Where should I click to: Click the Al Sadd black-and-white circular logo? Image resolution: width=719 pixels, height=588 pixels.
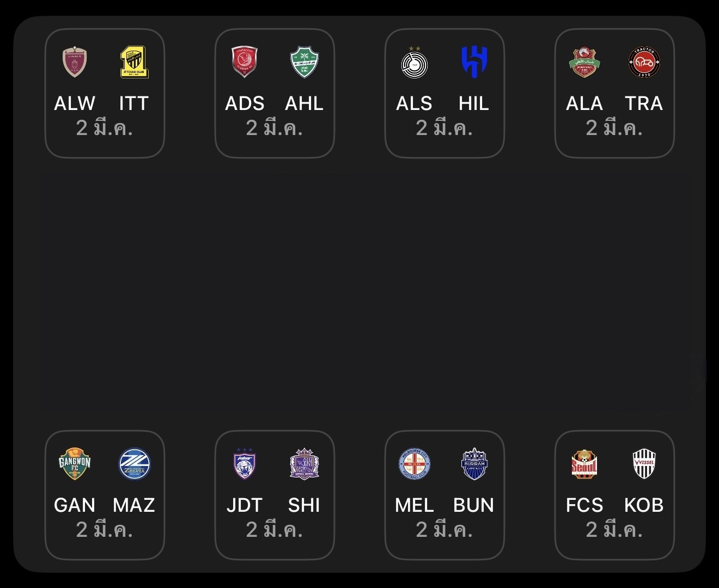[x=415, y=64]
